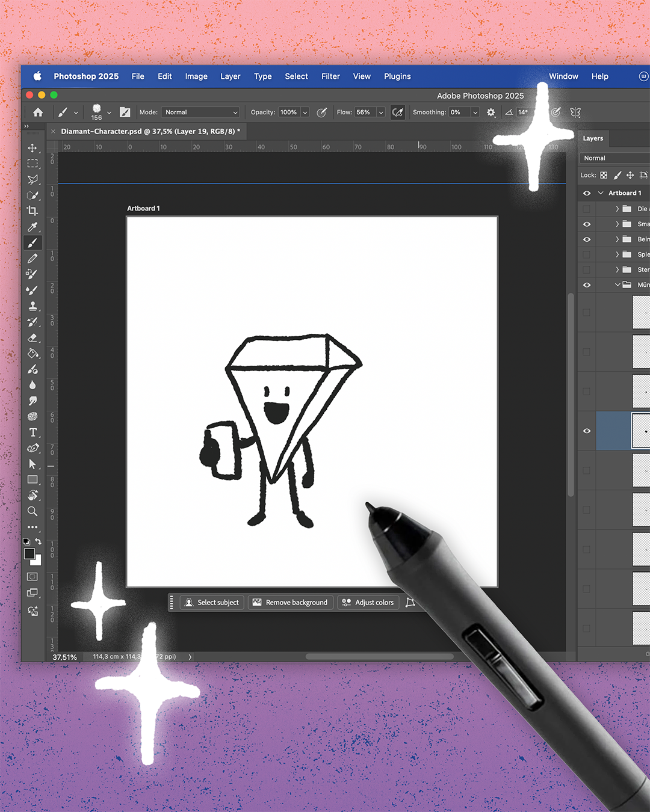
Task: Grab the Zoom tool
Action: 33,512
